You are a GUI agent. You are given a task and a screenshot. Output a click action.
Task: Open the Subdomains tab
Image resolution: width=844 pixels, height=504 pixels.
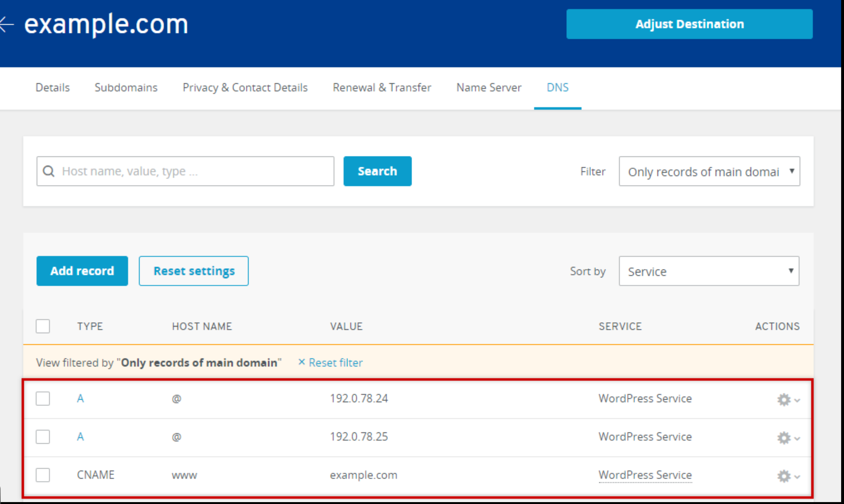pyautogui.click(x=126, y=88)
